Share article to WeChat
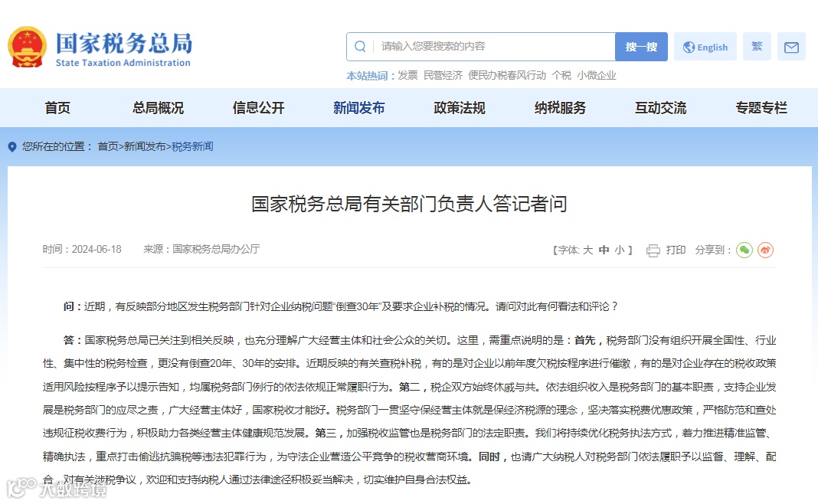The width and height of the screenshot is (818, 504). pyautogui.click(x=744, y=250)
